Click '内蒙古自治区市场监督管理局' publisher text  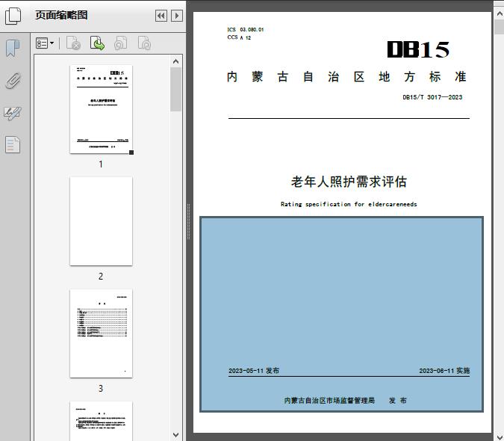click(x=329, y=401)
